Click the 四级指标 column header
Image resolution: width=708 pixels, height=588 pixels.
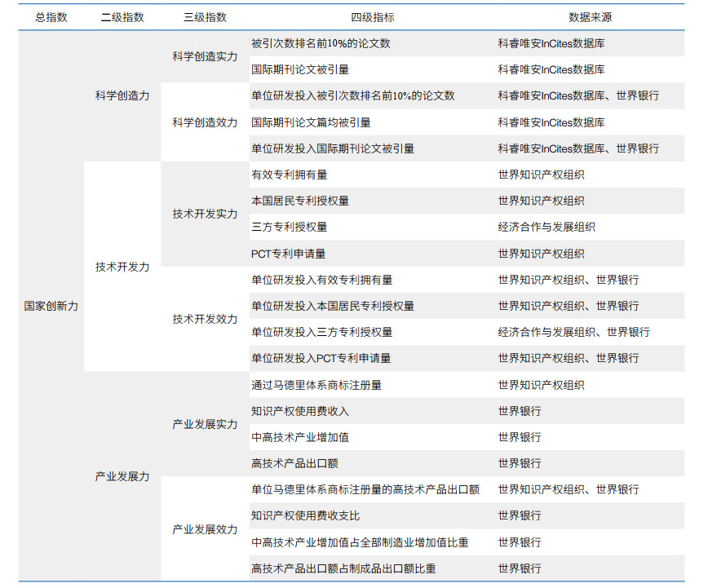coord(373,18)
